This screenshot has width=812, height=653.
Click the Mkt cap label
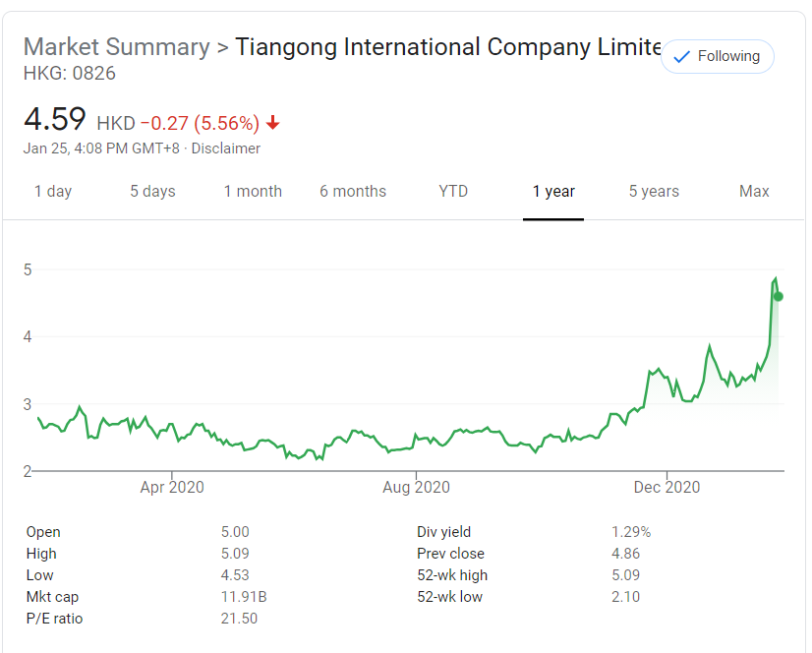point(52,597)
